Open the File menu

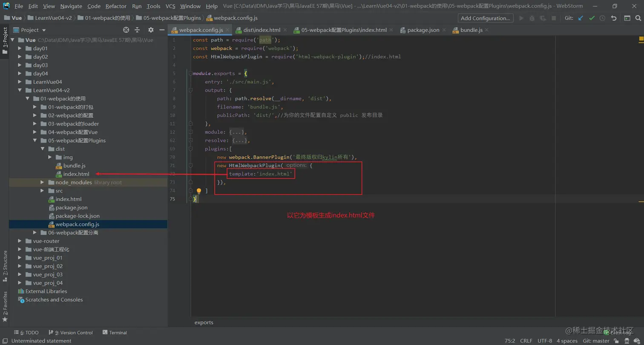19,6
